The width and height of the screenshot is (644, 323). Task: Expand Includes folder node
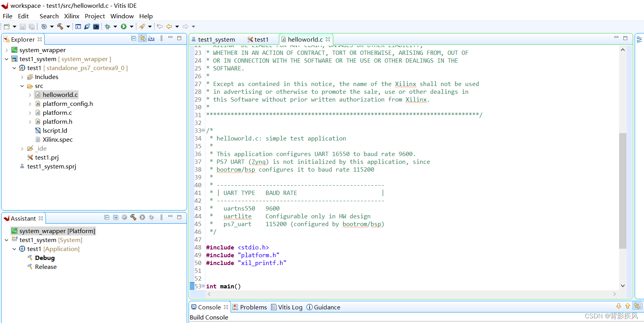[x=22, y=77]
